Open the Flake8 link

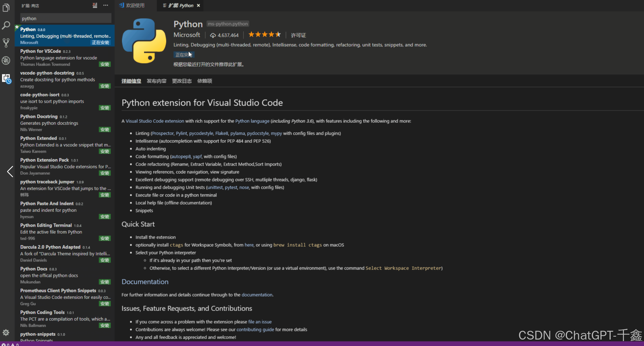coord(222,133)
